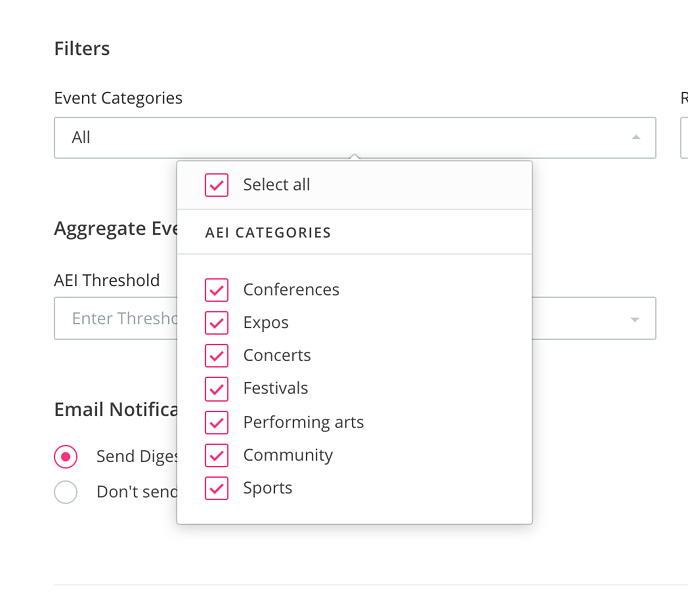Uncheck the Sports category checkbox
The width and height of the screenshot is (688, 609).
216,488
